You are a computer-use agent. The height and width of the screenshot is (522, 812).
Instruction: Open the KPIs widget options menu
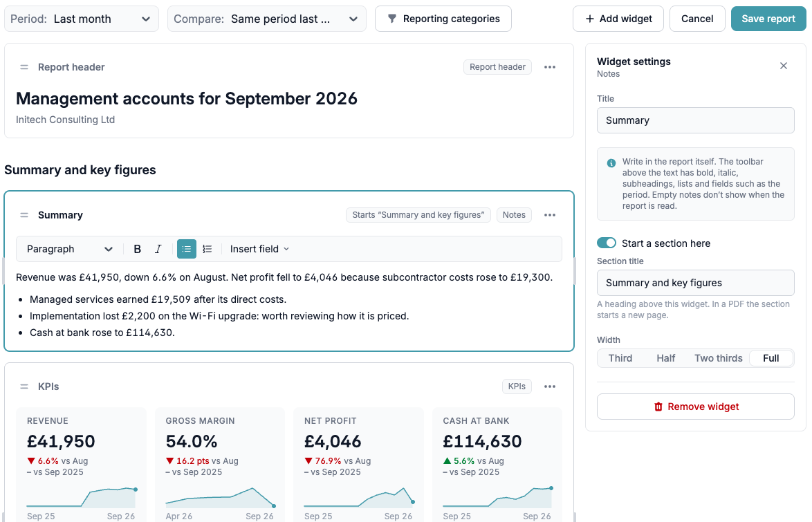tap(550, 386)
